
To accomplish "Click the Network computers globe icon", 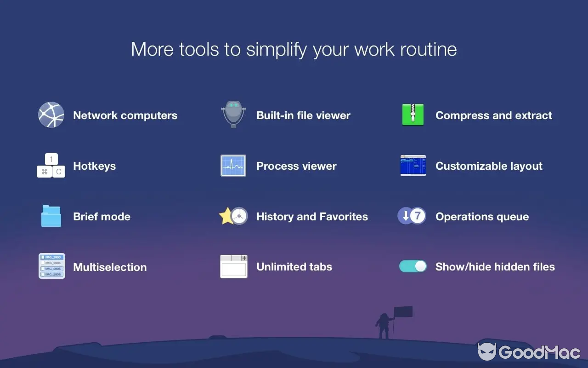I will (x=51, y=115).
